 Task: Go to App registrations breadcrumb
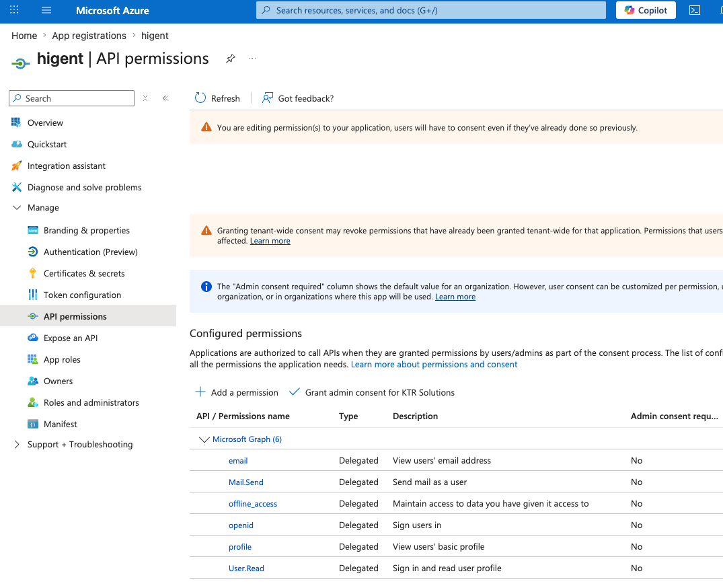(89, 36)
